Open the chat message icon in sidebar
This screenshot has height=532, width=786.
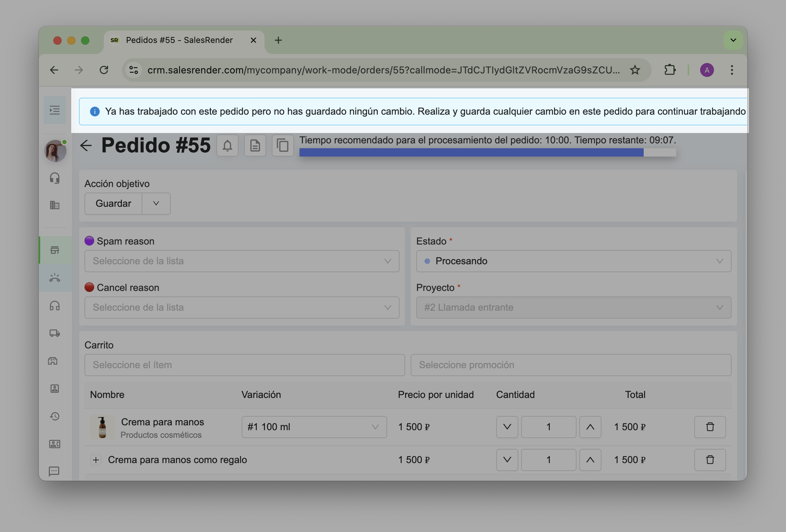click(55, 471)
